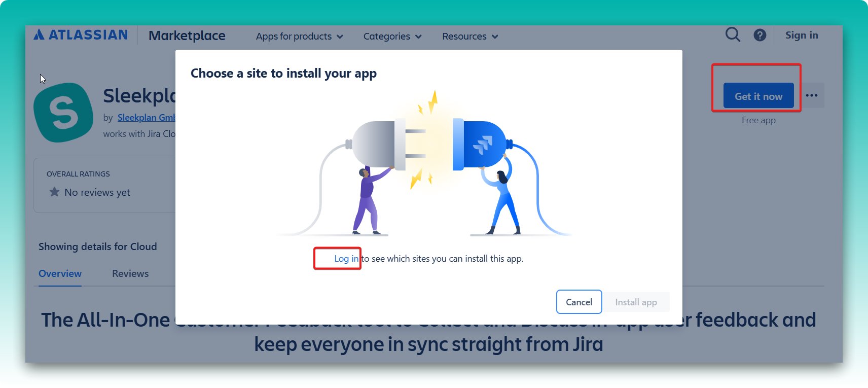The width and height of the screenshot is (868, 388).
Task: Cancel the install dialog
Action: 579,302
